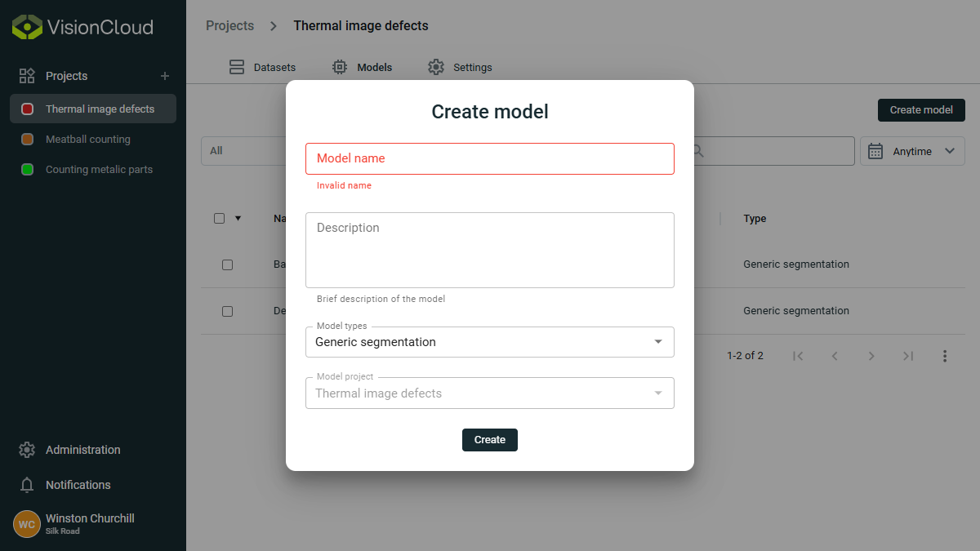Type in the Model name field
Viewport: 980px width, 551px height.
(x=489, y=158)
